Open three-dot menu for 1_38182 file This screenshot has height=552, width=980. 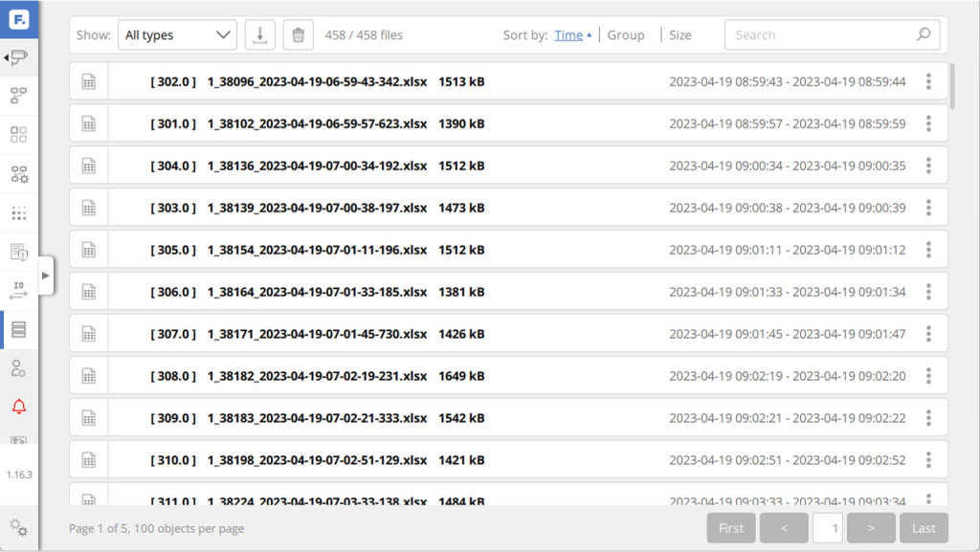pos(928,376)
